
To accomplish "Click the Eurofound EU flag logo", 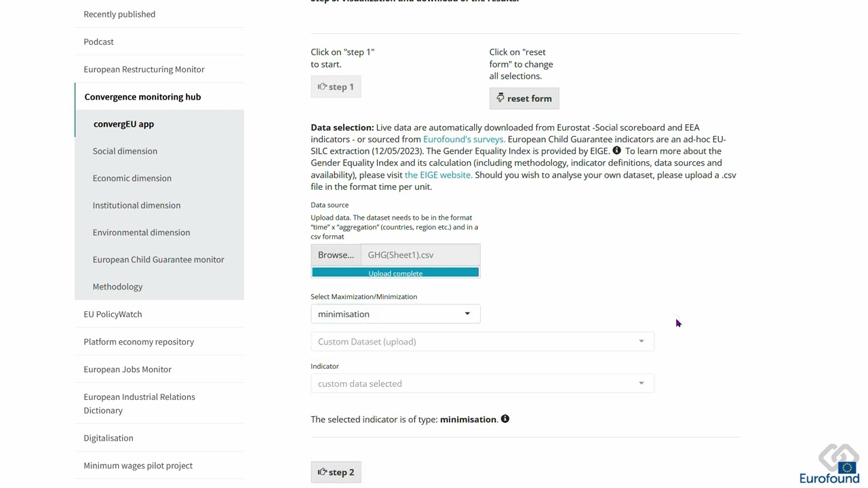I will [x=846, y=468].
